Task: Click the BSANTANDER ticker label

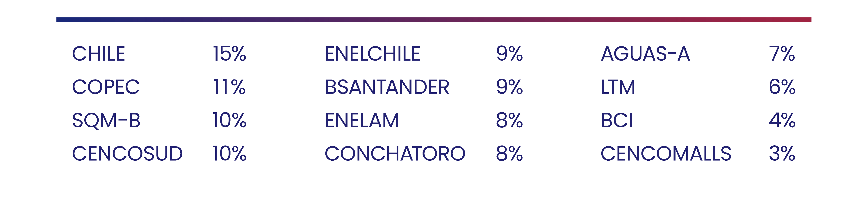Action: [x=387, y=87]
